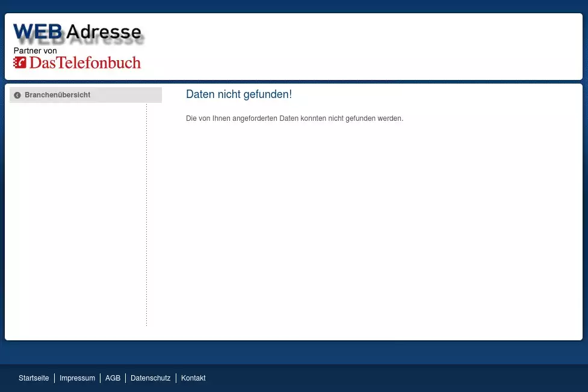Click the blue gap between content panel and footer

pyautogui.click(x=294, y=352)
